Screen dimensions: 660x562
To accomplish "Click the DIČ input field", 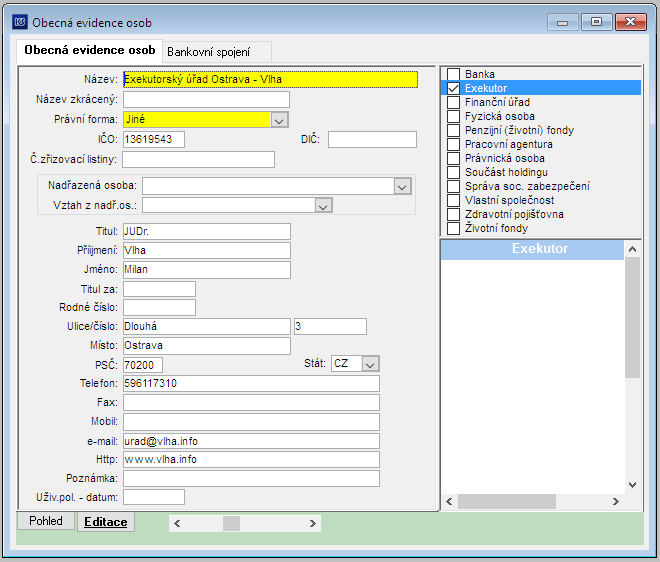I will [x=372, y=139].
